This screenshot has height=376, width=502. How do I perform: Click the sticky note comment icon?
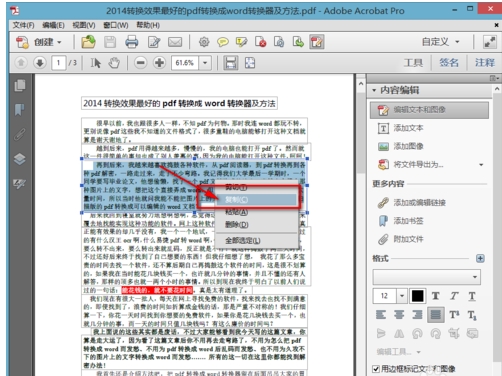coord(223,42)
